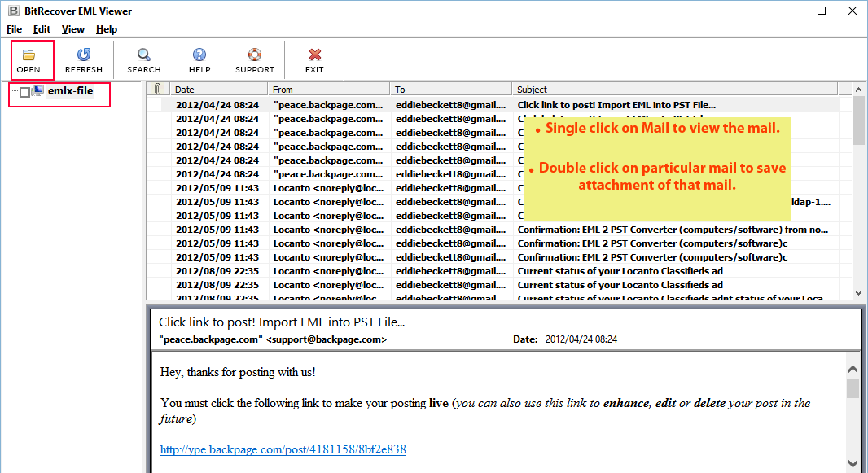Screen dimensions: 868x473
Task: Click the mail list scroll down arrow
Action: tap(858, 293)
